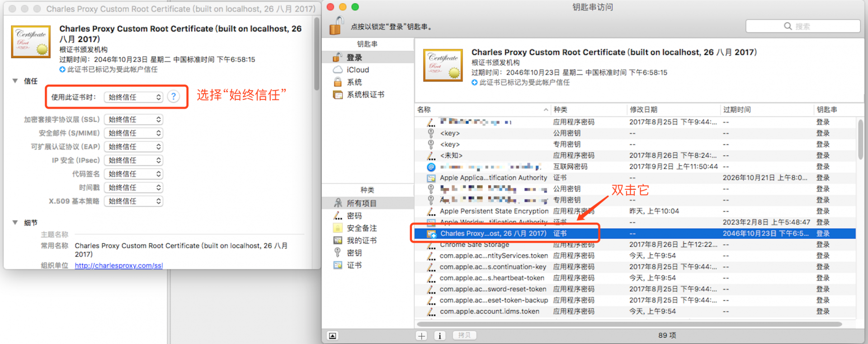Sort by 种类 column header
868x344 pixels.
[x=589, y=110]
